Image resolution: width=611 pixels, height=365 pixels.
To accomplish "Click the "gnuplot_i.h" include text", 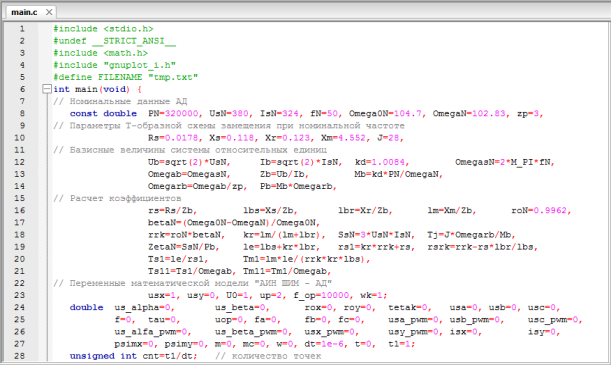I will [140, 65].
